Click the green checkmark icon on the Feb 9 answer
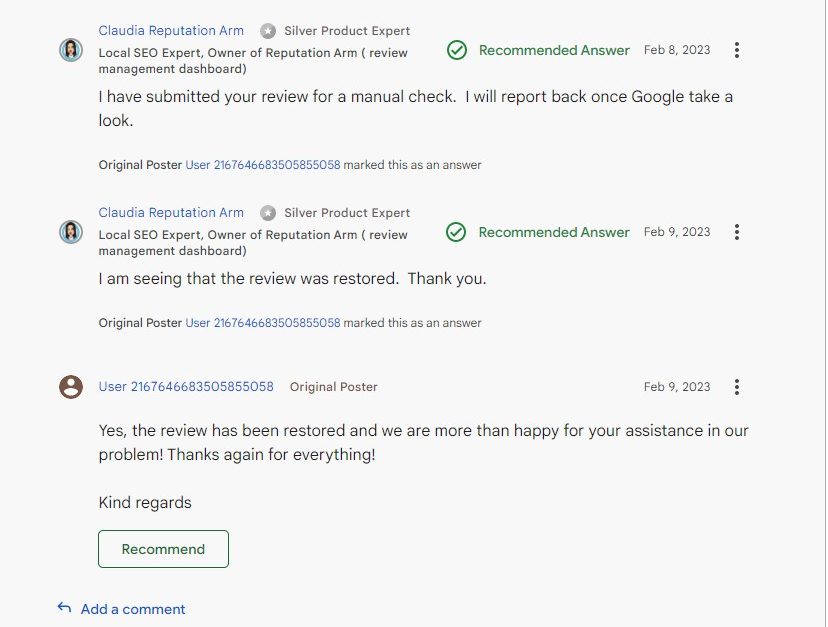 pyautogui.click(x=456, y=232)
